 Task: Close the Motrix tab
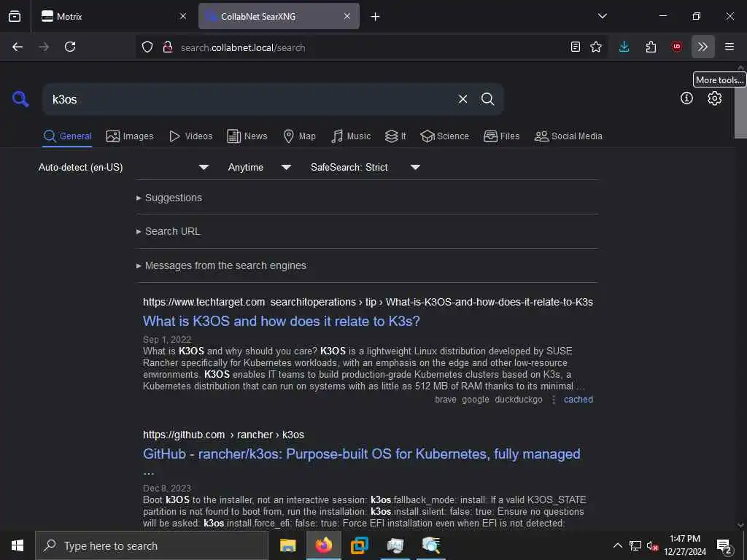tap(183, 16)
